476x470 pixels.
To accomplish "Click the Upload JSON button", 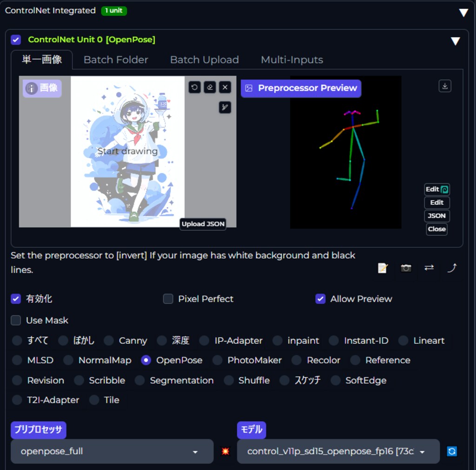I will [x=203, y=224].
